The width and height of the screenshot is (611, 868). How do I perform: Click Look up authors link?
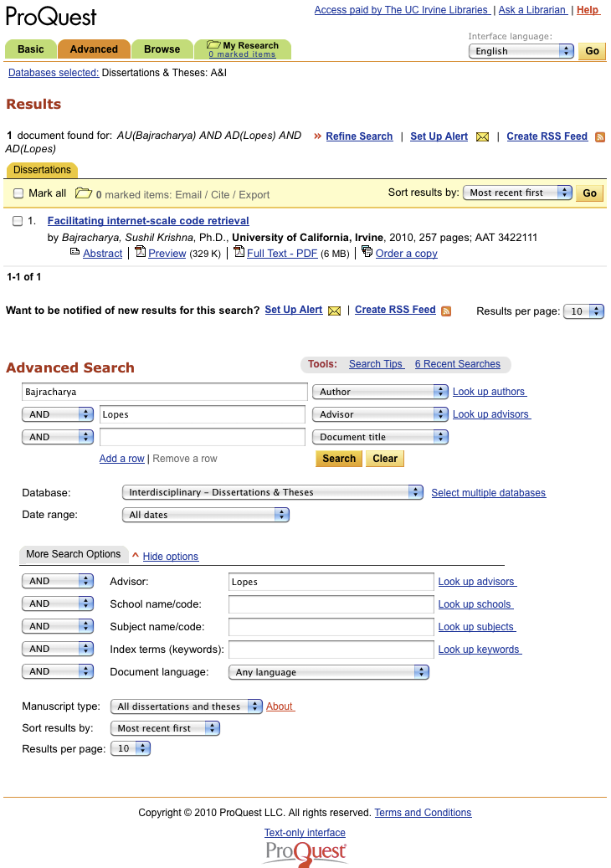(490, 392)
